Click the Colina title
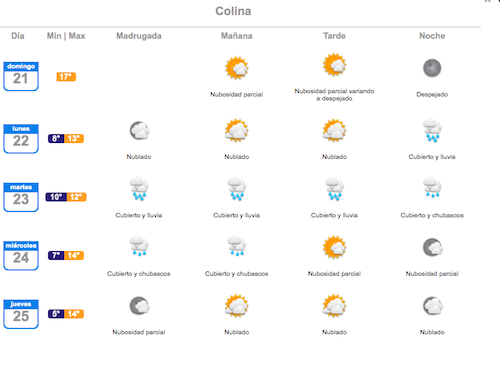This screenshot has width=500, height=377. [x=233, y=11]
